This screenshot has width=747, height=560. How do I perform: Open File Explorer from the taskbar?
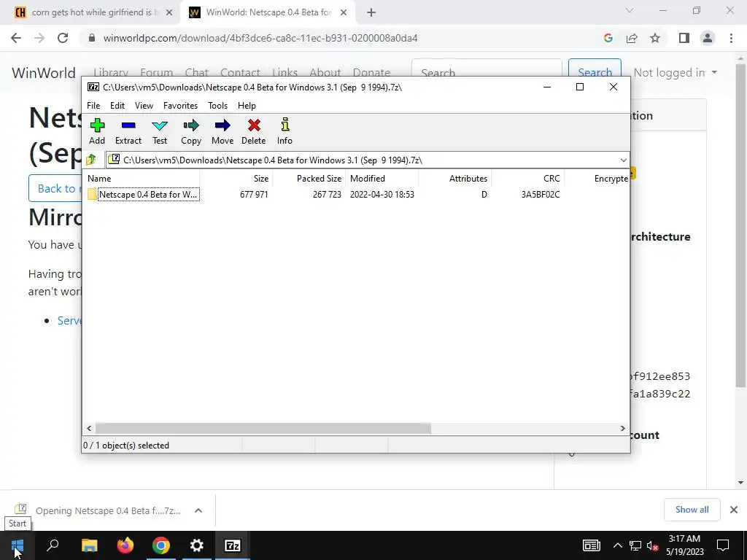click(90, 545)
